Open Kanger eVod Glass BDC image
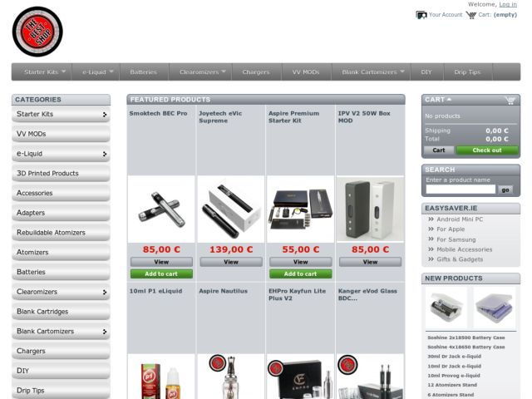This screenshot has height=399, width=532. [x=370, y=377]
